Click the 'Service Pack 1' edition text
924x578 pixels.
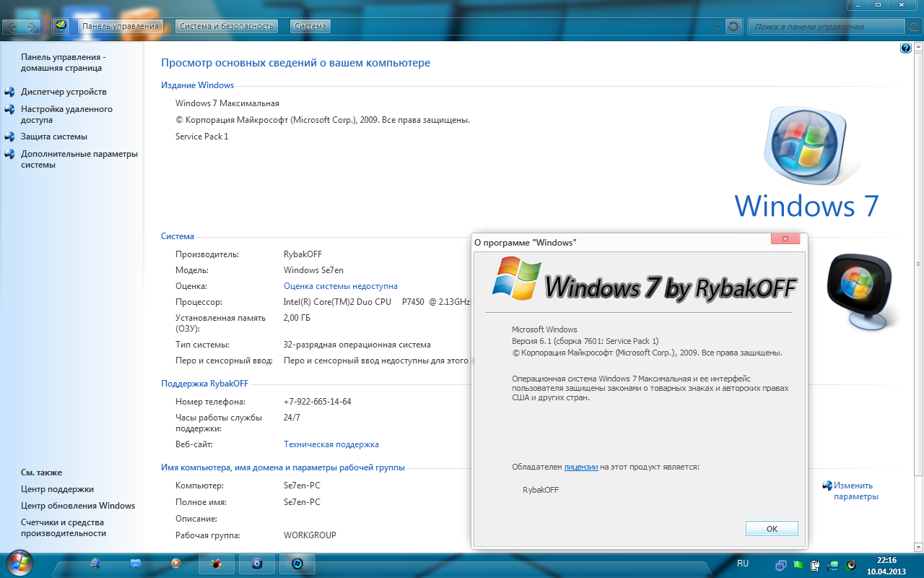[202, 137]
